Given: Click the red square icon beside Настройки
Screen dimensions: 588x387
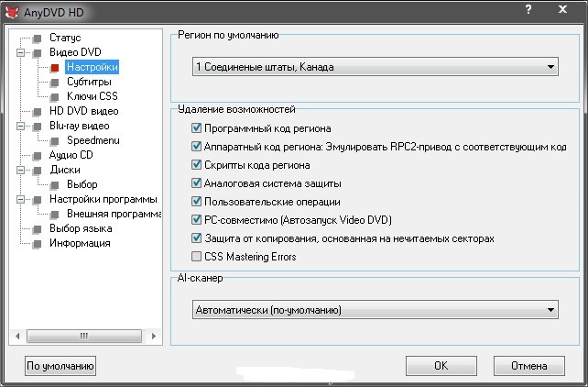Looking at the screenshot, I should click(55, 68).
